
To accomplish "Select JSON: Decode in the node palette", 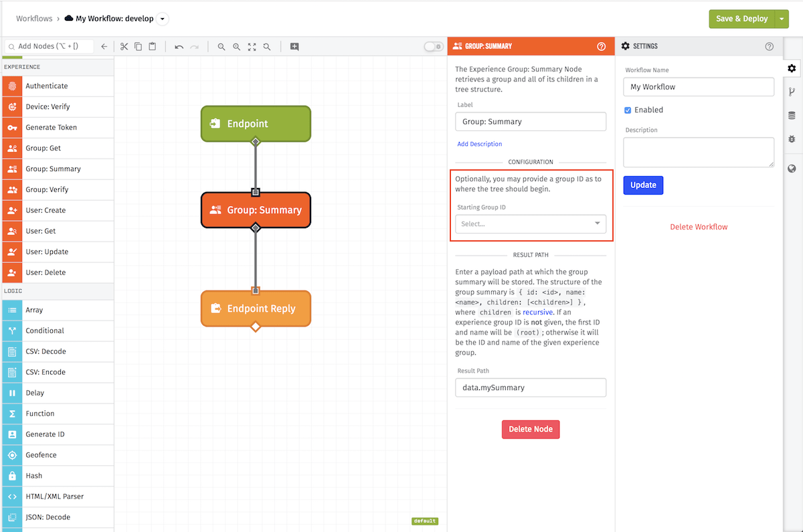I will point(58,517).
